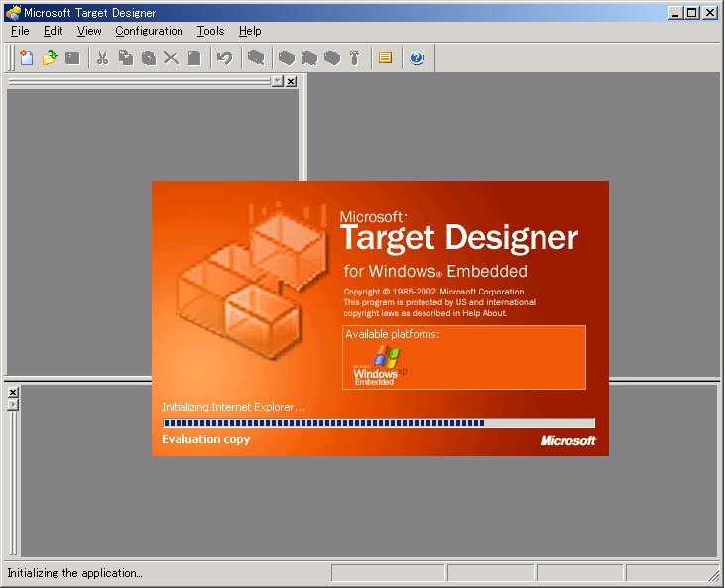Open the Configuration menu
This screenshot has width=725, height=588.
point(149,31)
